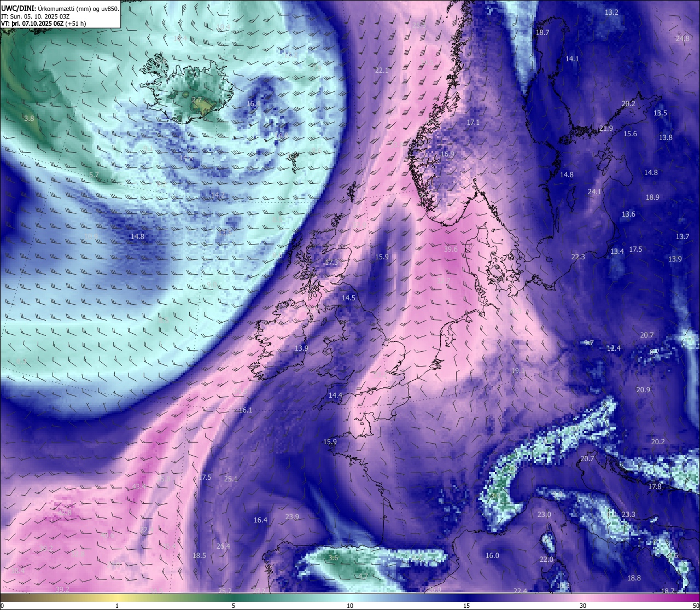
Task: Click the 21.9 value label
Action: coord(606,129)
